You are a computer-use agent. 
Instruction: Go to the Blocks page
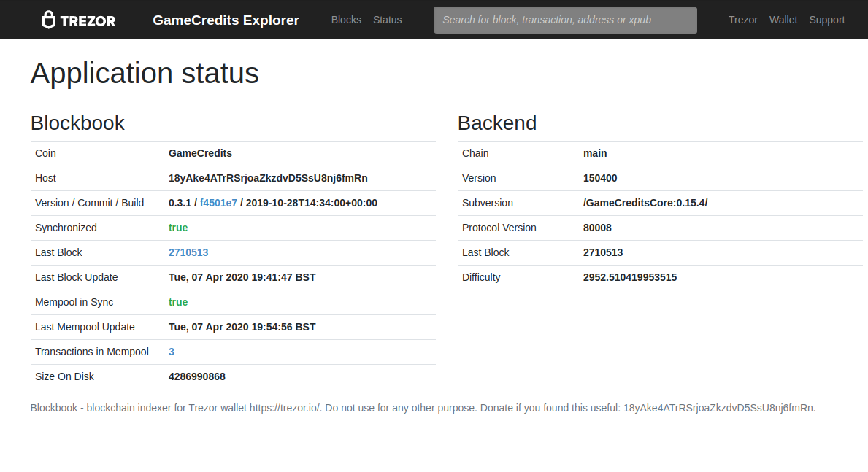pos(346,20)
